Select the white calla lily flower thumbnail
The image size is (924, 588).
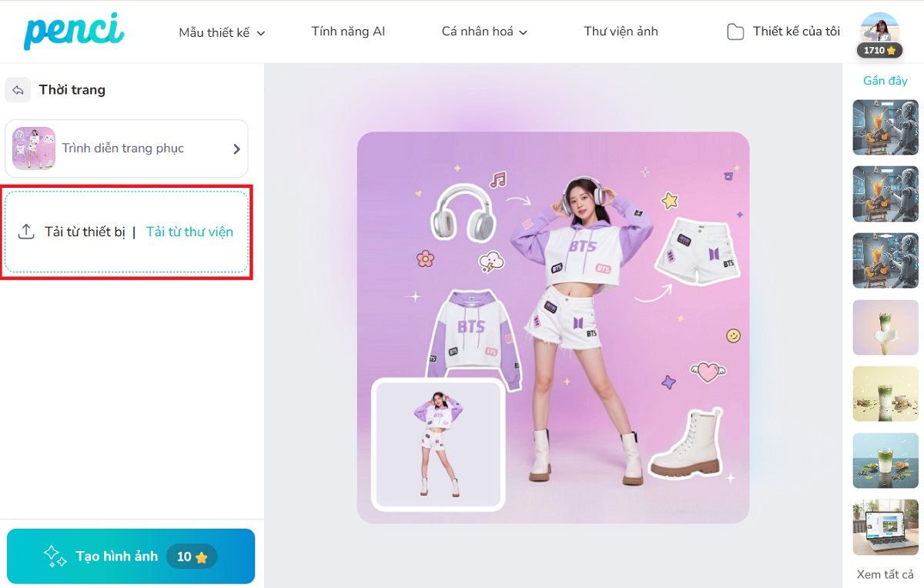pos(885,327)
